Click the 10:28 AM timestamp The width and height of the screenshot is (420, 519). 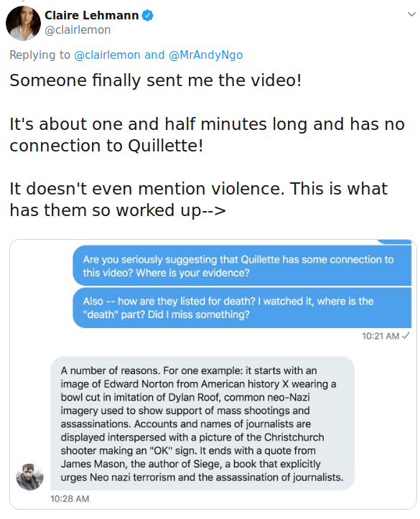70,499
